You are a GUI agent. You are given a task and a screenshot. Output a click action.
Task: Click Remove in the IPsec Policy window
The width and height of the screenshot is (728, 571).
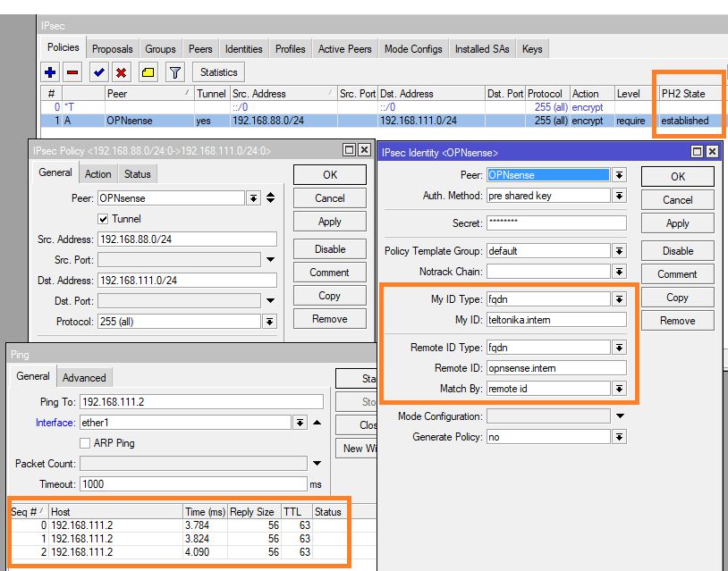pyautogui.click(x=330, y=319)
